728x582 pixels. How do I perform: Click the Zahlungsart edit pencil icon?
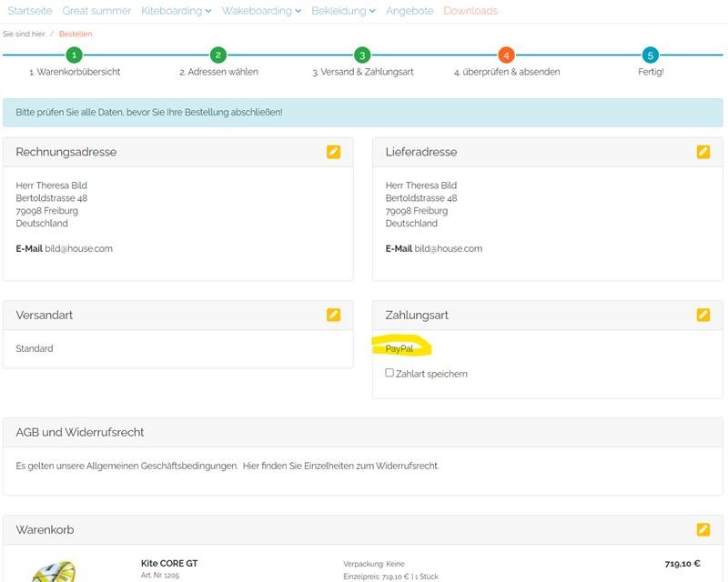703,315
